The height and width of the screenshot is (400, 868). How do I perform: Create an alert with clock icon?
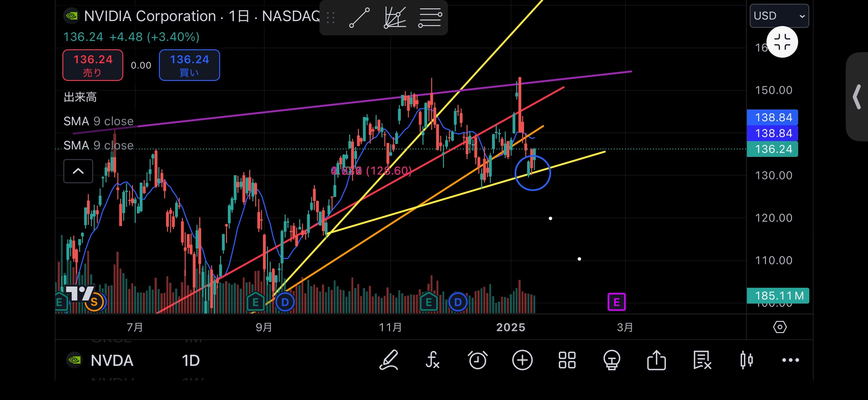point(477,360)
